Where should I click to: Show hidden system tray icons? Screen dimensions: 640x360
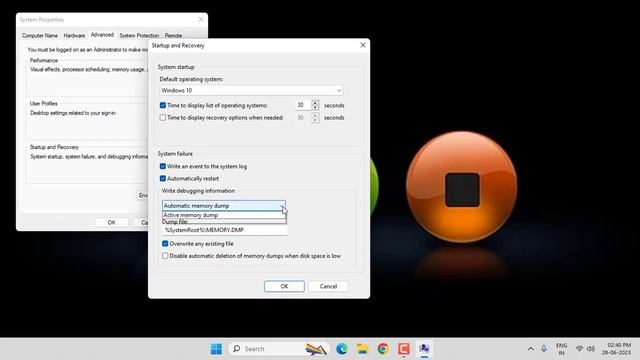(x=531, y=349)
